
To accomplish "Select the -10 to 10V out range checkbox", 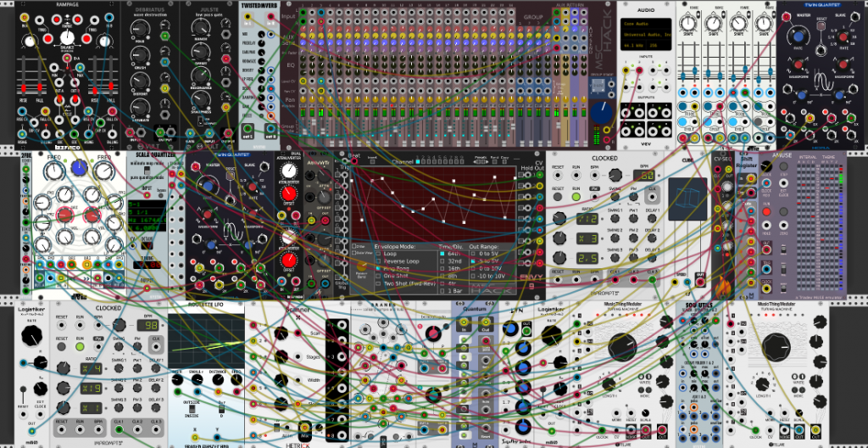I will [473, 276].
